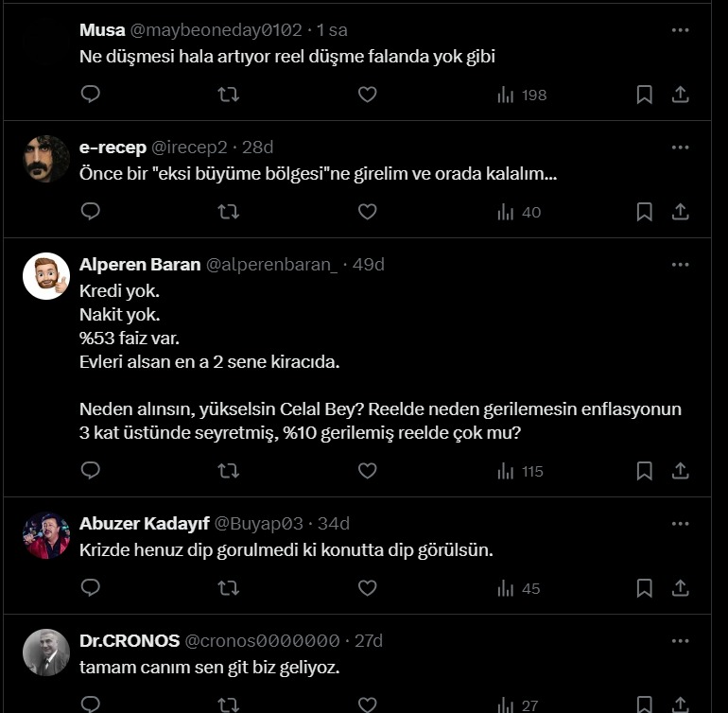The image size is (728, 713).
Task: Share e-recep's tweet
Action: [680, 212]
